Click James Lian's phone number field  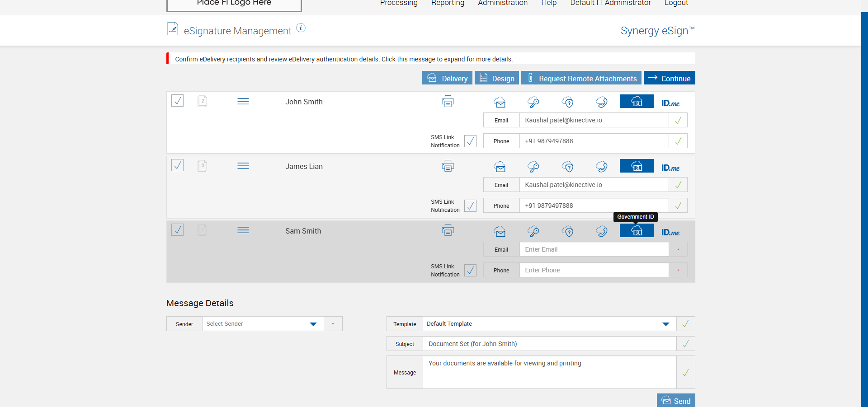coord(594,206)
